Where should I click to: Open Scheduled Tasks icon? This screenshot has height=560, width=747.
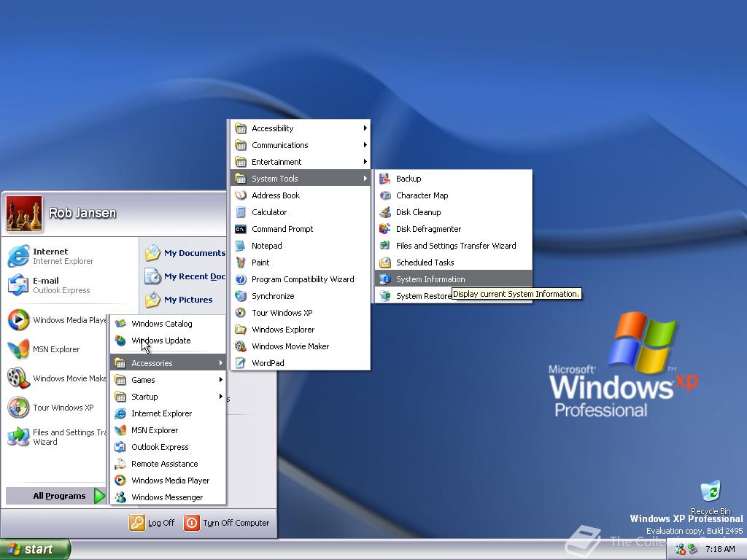point(385,262)
